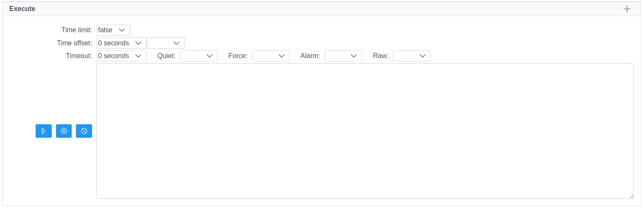Image resolution: width=644 pixels, height=209 pixels.
Task: Click the Time offset label
Action: (x=74, y=43)
